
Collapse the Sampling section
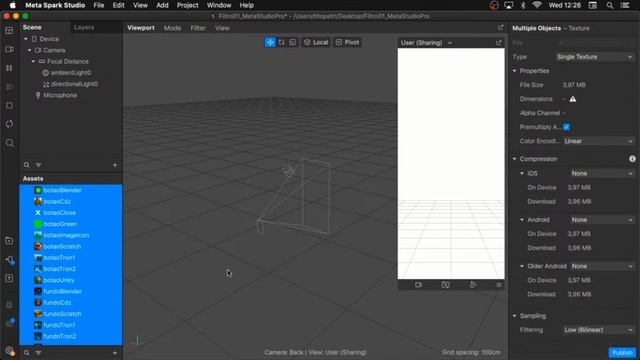pyautogui.click(x=514, y=316)
